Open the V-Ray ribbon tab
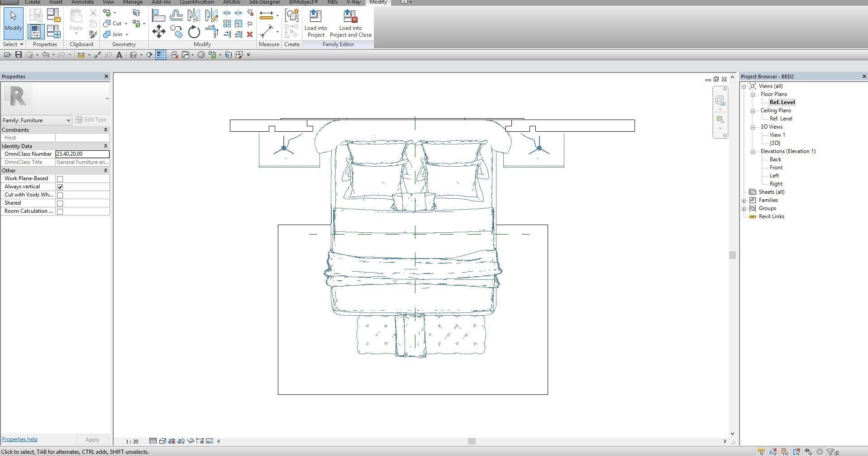Screen dimensions: 868x456 [353, 2]
